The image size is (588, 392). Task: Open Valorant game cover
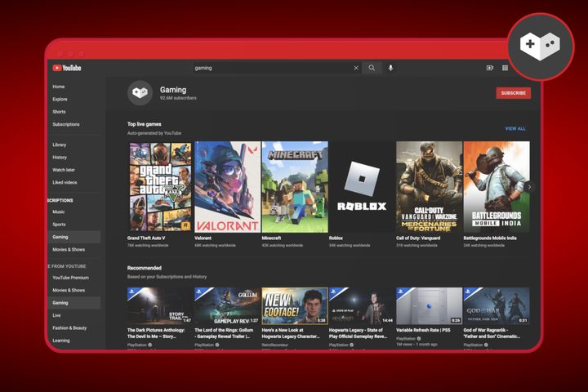click(x=227, y=186)
